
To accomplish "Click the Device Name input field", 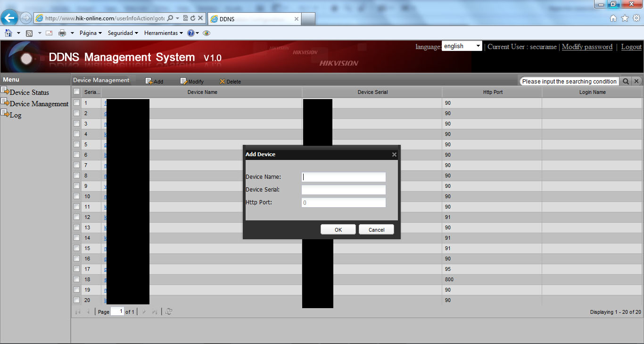I will click(x=344, y=177).
